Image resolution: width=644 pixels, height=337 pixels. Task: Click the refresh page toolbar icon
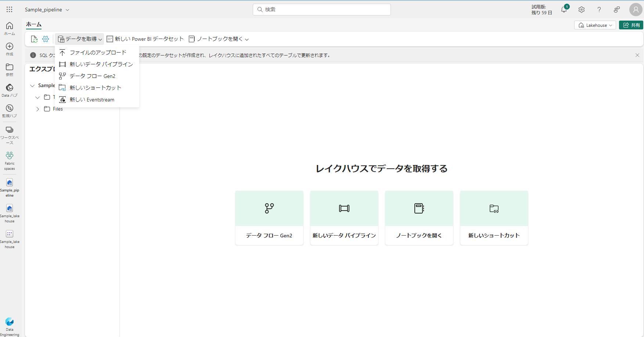click(x=34, y=39)
